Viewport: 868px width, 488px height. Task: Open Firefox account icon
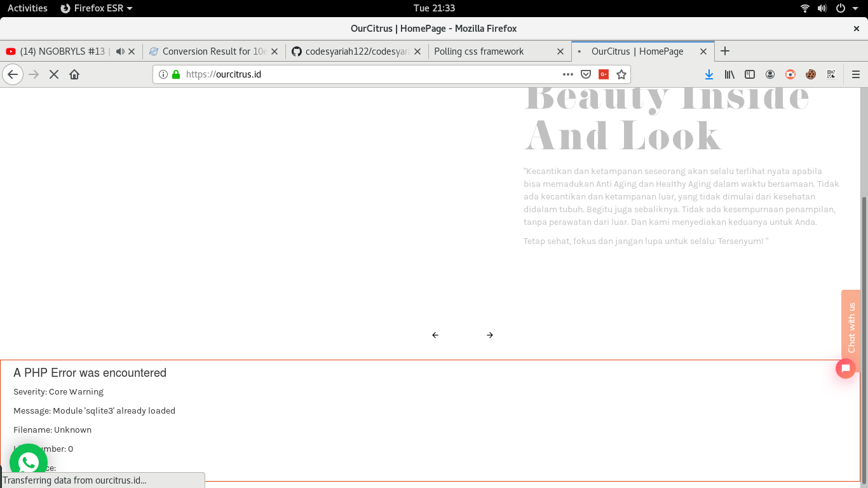pos(770,74)
